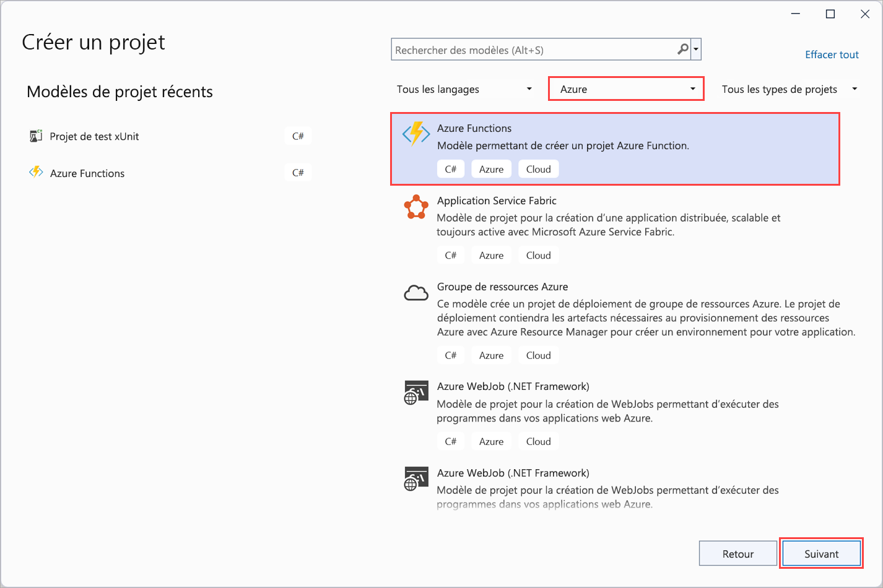Close the Créer un projet dialog
Viewport: 883px width, 588px height.
tap(865, 14)
